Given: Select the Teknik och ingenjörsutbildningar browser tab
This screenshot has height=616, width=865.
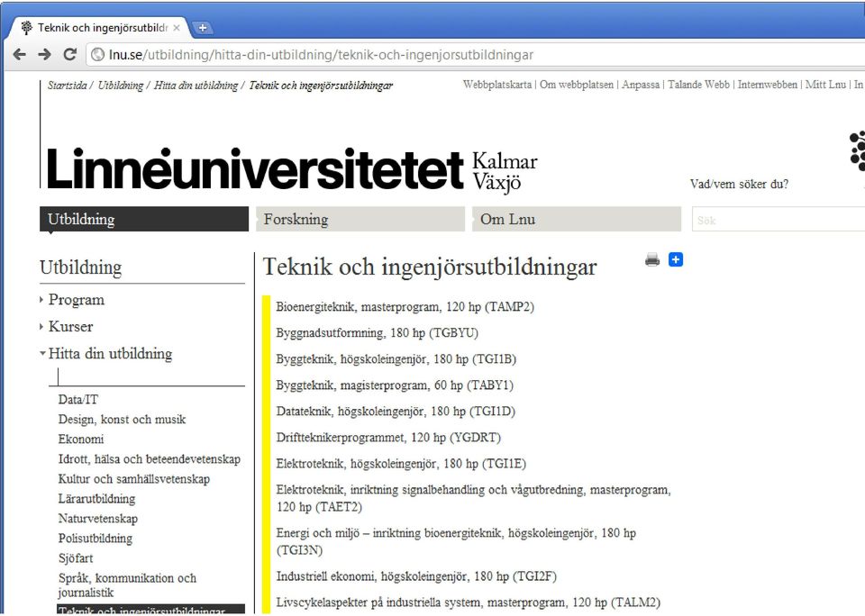Looking at the screenshot, I should [x=99, y=28].
